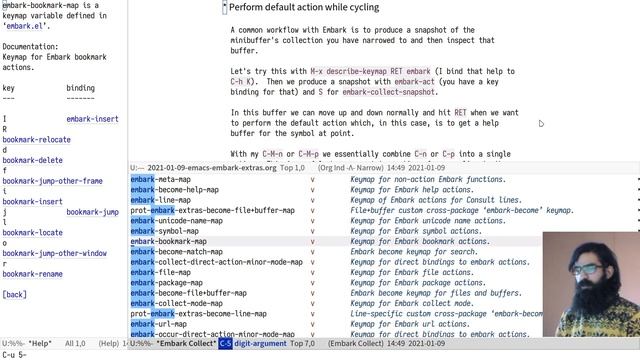This screenshot has height=360, width=640.
Task: Click 'Embark become keymap for search.' description
Action: click(x=414, y=252)
